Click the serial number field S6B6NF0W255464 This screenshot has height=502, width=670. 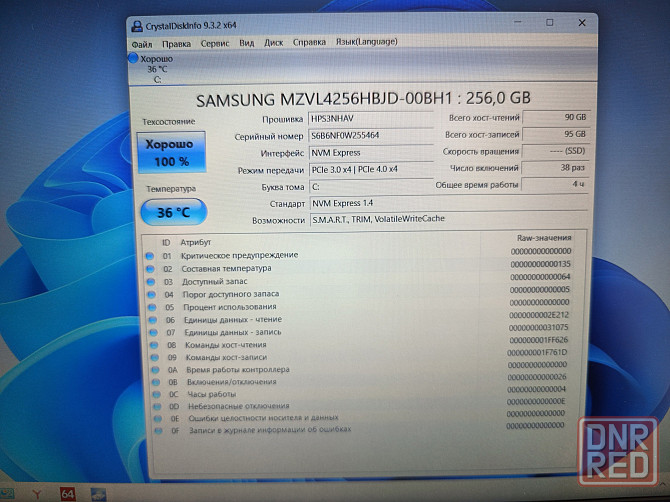point(370,136)
